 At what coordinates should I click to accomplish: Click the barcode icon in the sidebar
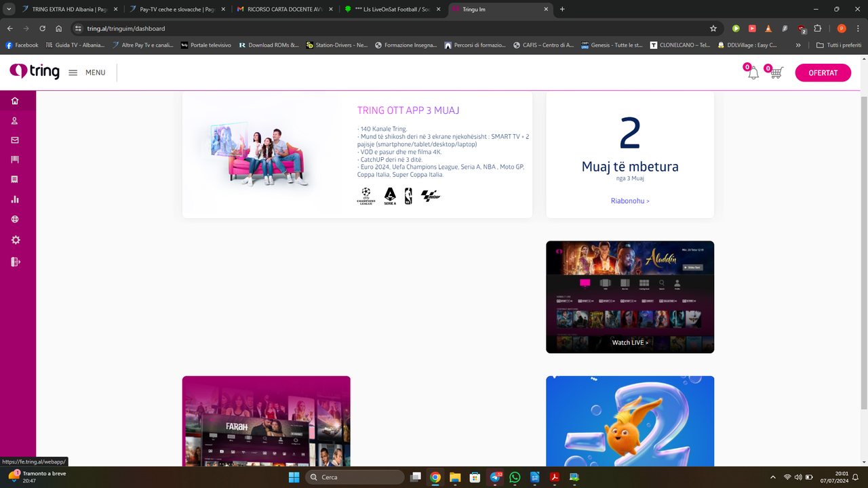pos(15,159)
